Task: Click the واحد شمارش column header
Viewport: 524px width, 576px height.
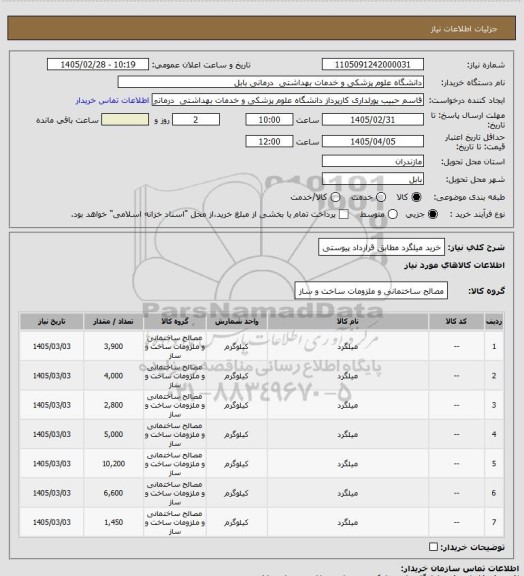Action: coord(237,321)
